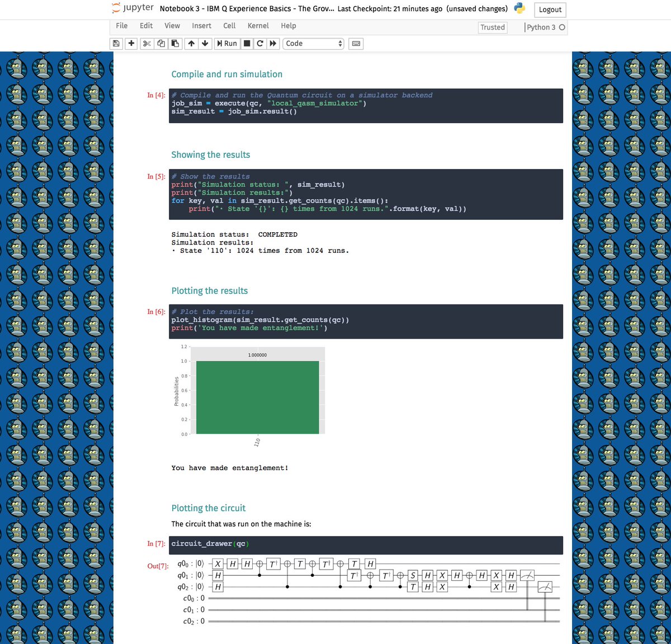This screenshot has width=671, height=644.
Task: Restart kernel and run all with fast-forward icon
Action: (x=273, y=44)
